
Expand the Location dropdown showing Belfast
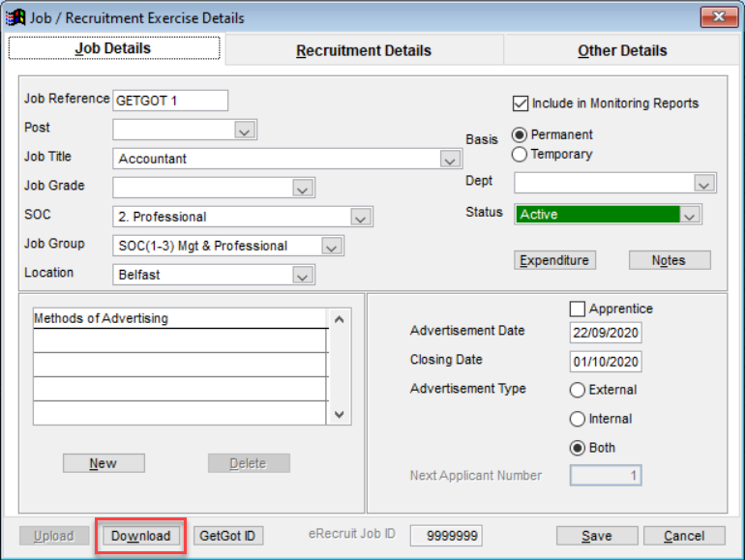click(x=303, y=275)
